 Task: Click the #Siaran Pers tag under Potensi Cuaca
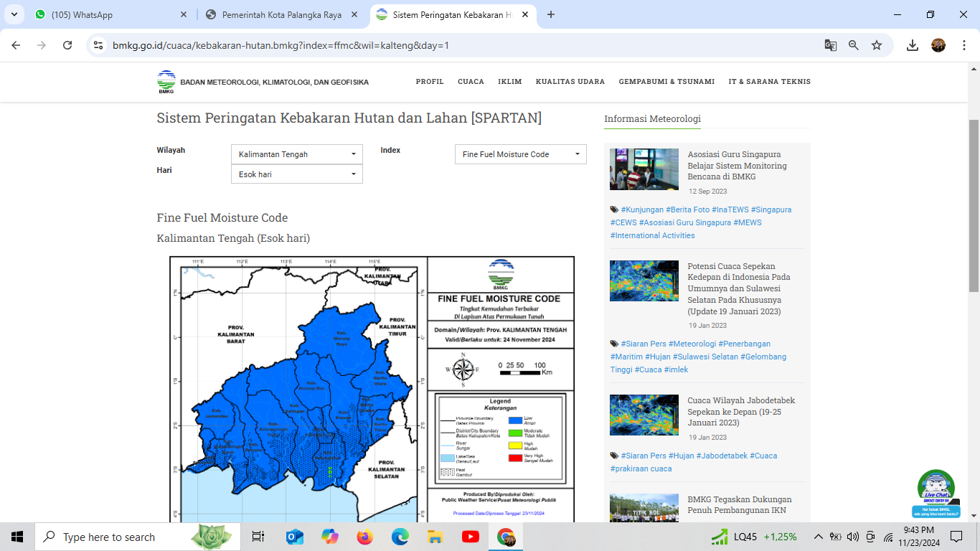[644, 344]
